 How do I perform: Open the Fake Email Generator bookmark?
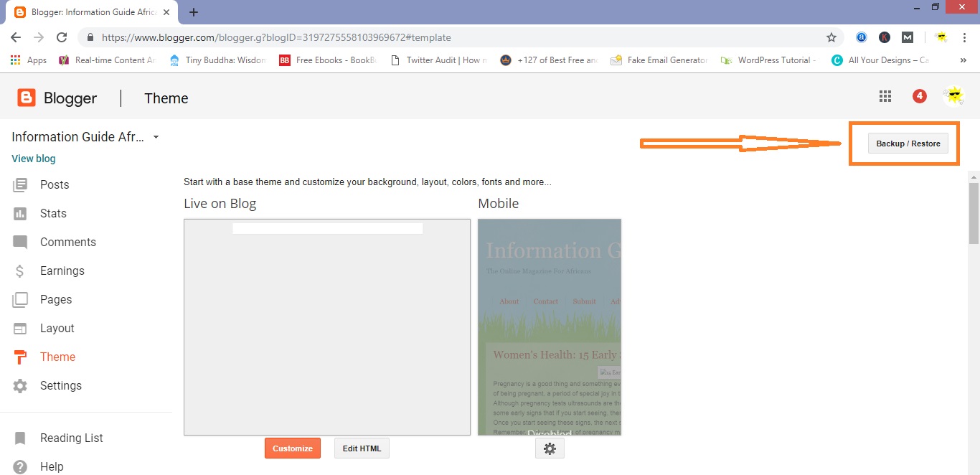659,60
